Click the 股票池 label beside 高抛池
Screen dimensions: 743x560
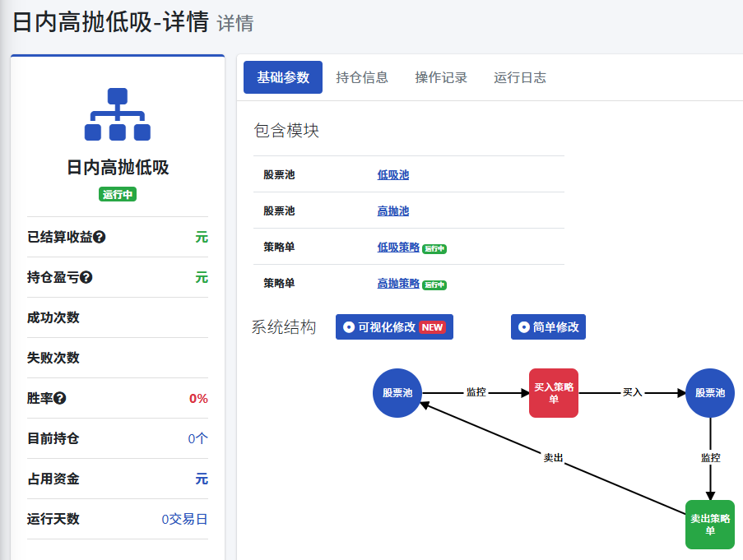(x=279, y=211)
